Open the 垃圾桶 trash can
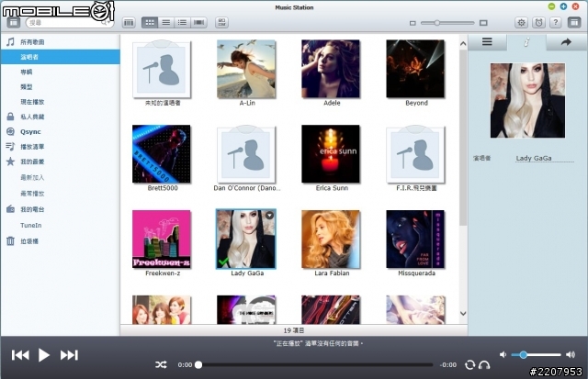The image size is (588, 379). point(60,241)
